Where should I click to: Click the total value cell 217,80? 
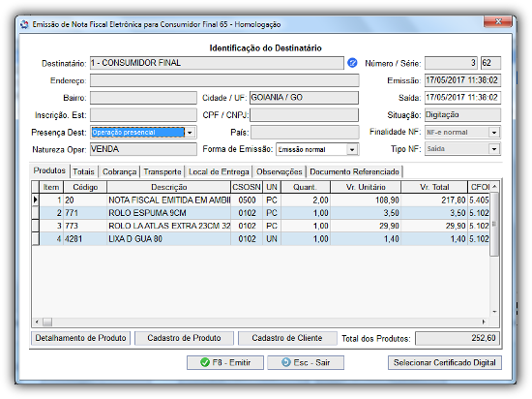point(434,200)
